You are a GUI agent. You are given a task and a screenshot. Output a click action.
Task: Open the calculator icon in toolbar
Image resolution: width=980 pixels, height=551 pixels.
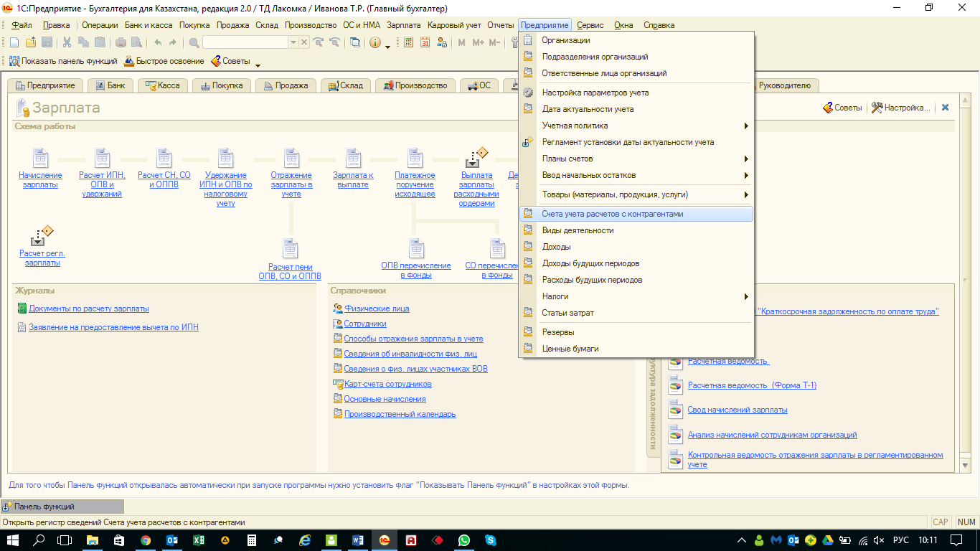408,42
